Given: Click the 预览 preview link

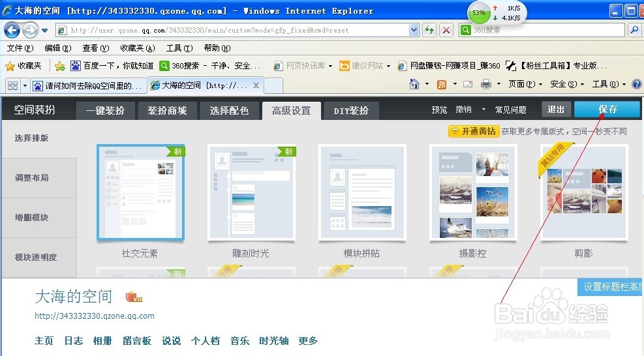Looking at the screenshot, I should 439,110.
